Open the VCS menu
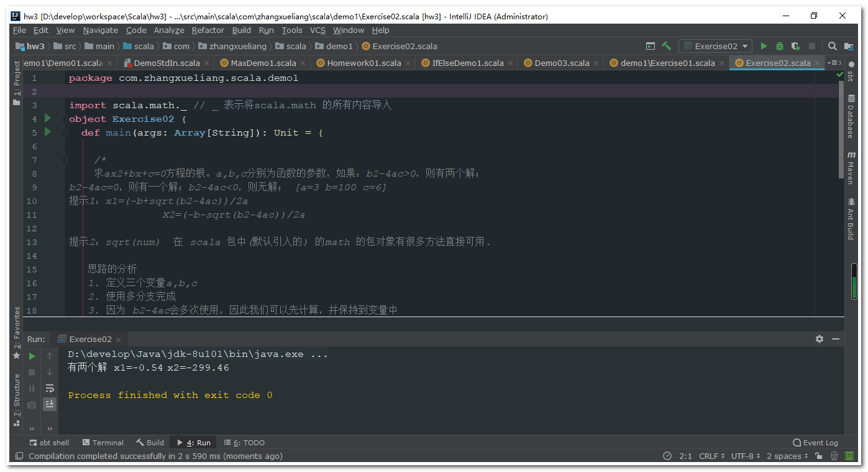868x472 pixels. point(318,30)
